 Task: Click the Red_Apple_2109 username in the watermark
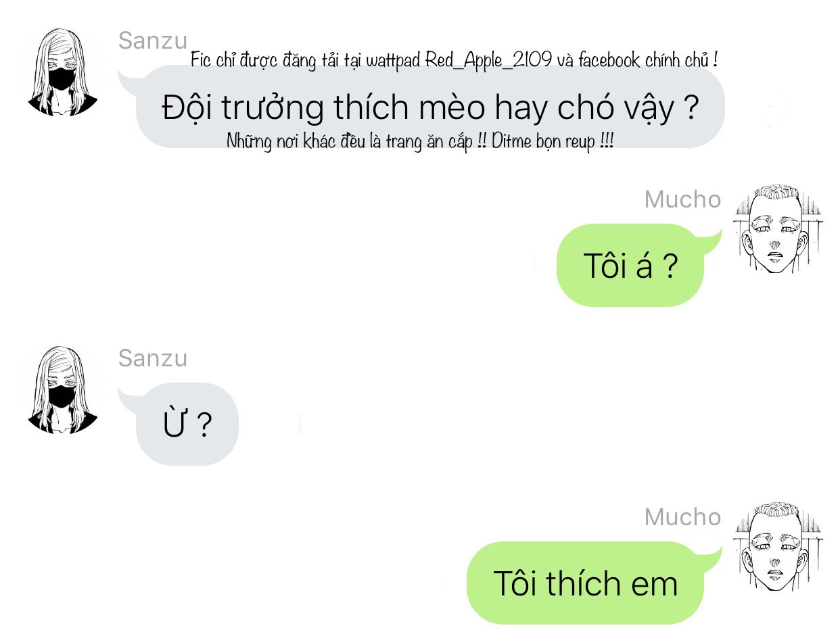click(488, 60)
